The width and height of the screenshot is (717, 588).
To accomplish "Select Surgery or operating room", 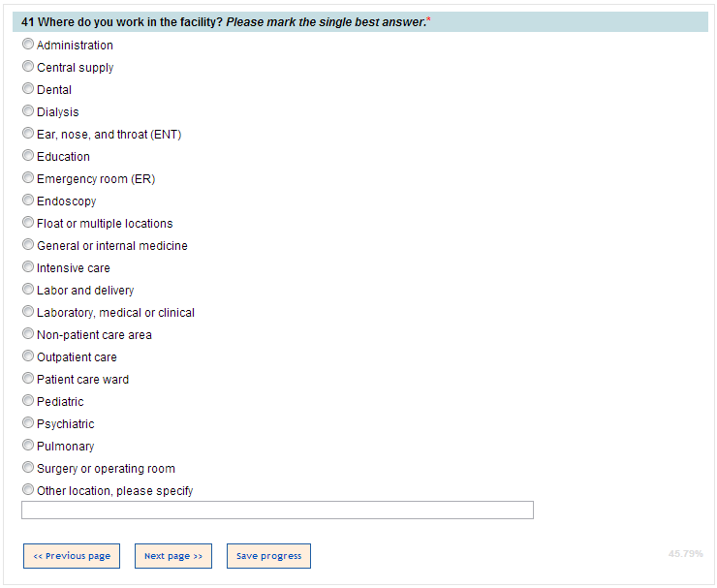I will coord(28,468).
